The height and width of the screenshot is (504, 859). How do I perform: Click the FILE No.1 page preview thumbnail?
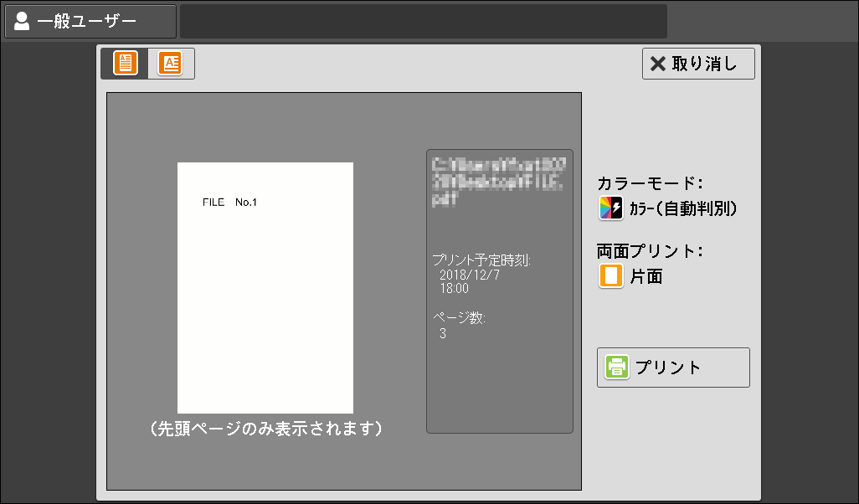pos(265,288)
